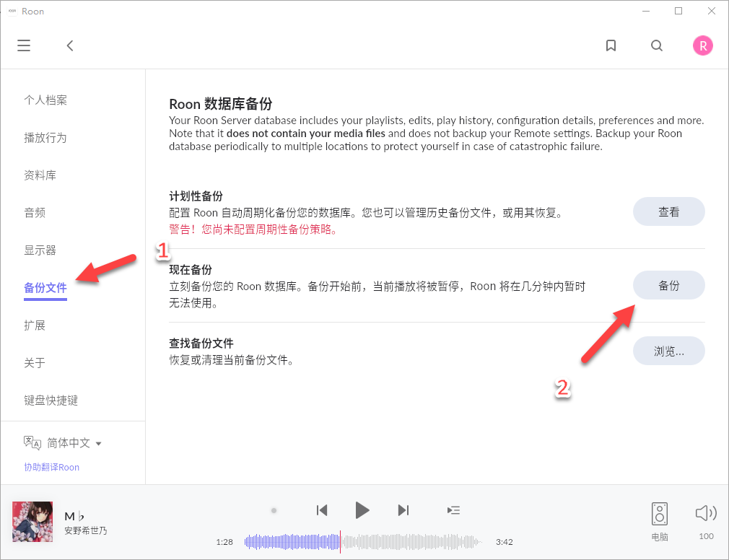729x560 pixels.
Task: Click the elapsed time 1:28
Action: click(224, 542)
